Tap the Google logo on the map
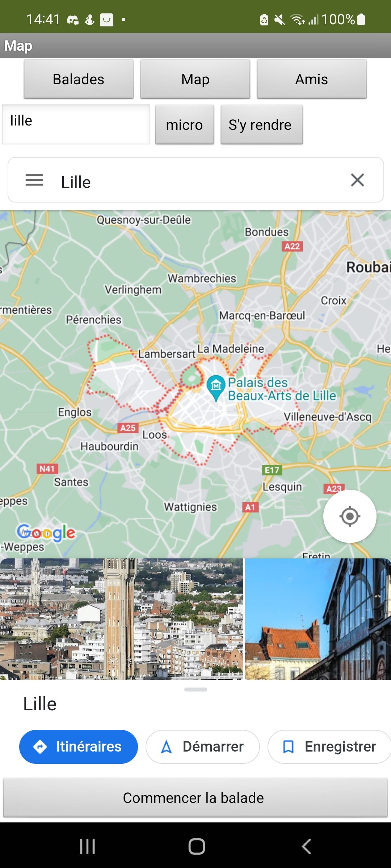The height and width of the screenshot is (868, 391). 46,533
